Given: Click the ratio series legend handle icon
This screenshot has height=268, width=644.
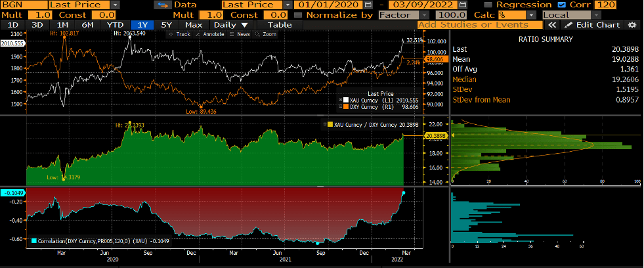Looking at the screenshot, I should pos(324,124).
